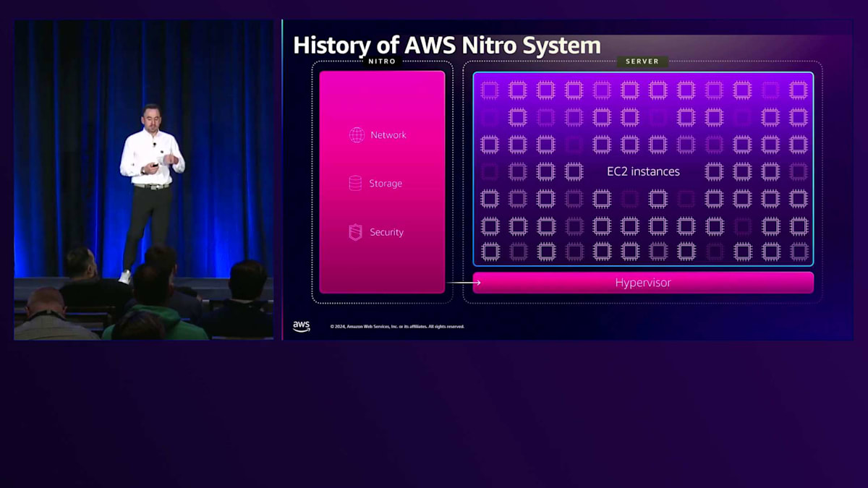Viewport: 868px width, 488px height.
Task: Click the "SERVER" label
Action: [x=642, y=61]
